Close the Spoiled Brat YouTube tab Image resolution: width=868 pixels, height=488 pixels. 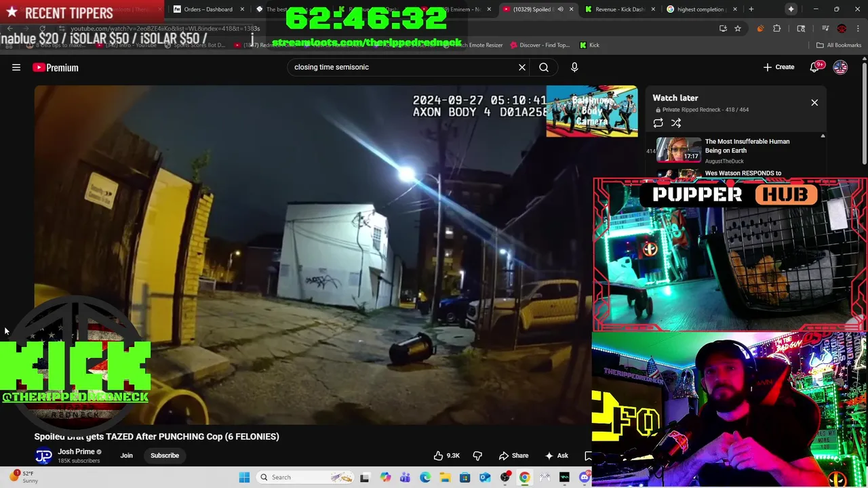click(571, 9)
